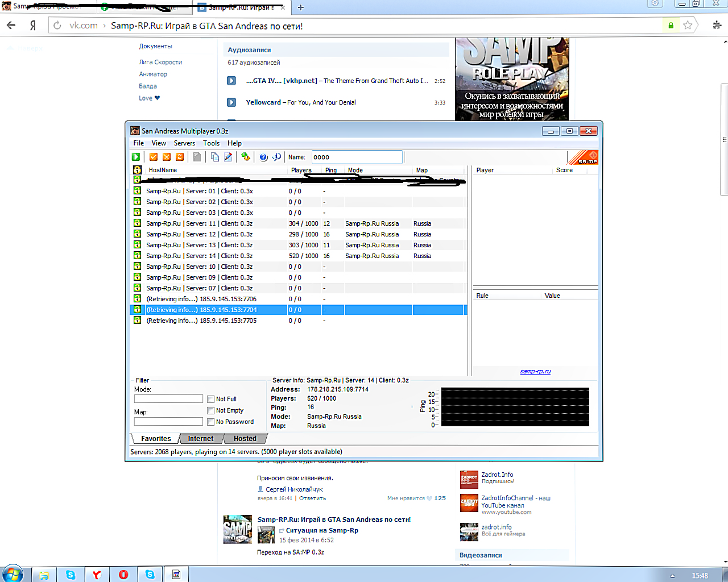This screenshot has height=582, width=728.
Task: Open the Tools menu
Action: [211, 143]
